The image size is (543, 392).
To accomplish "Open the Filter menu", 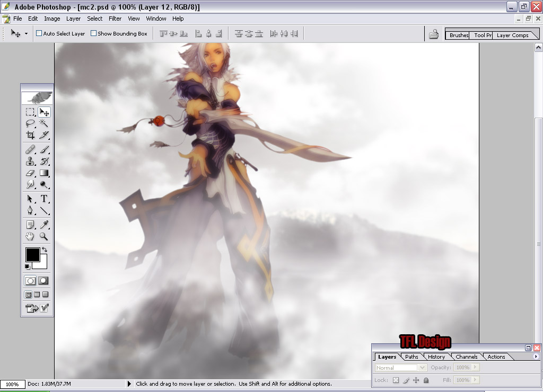I will [x=115, y=19].
